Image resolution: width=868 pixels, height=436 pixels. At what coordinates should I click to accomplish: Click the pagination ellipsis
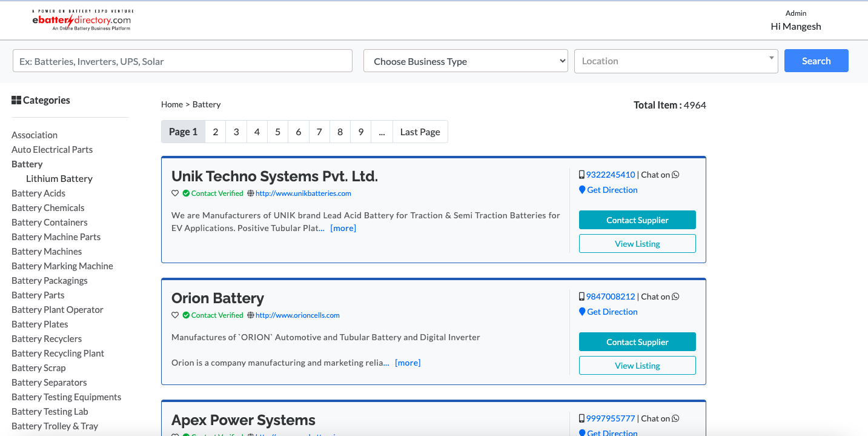click(382, 132)
